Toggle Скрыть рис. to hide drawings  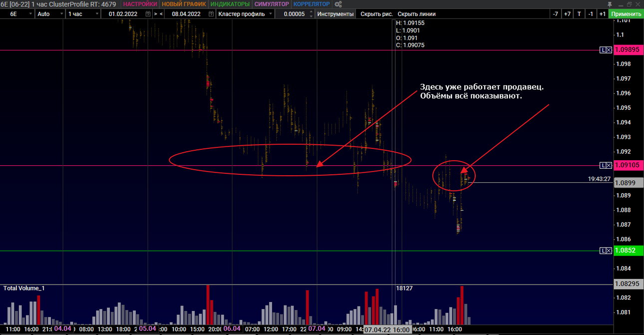[376, 14]
